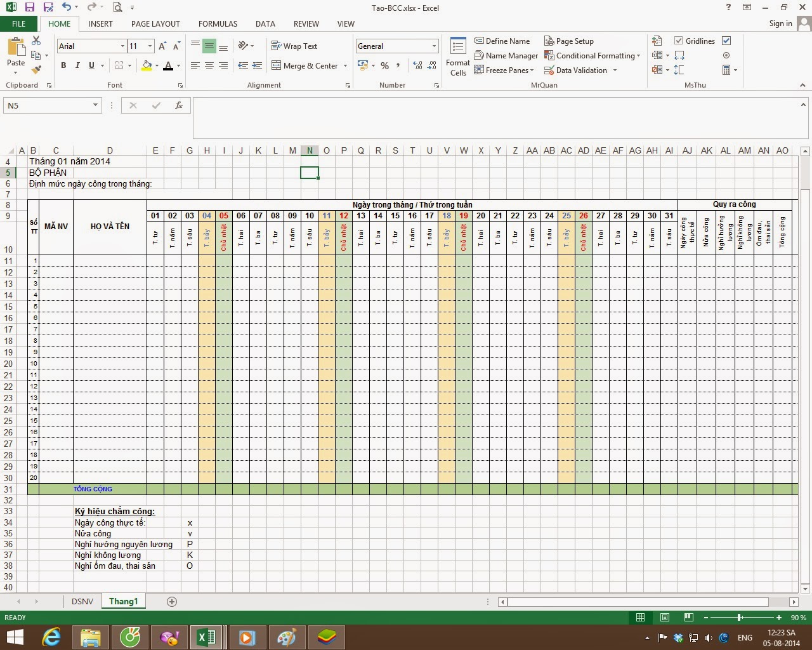This screenshot has height=650, width=812.
Task: Select the Wrap Text command
Action: click(294, 46)
